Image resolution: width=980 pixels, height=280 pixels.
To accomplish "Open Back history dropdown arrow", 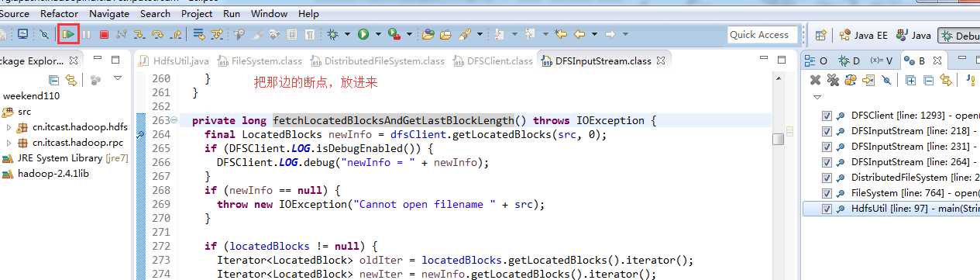I will pos(594,34).
